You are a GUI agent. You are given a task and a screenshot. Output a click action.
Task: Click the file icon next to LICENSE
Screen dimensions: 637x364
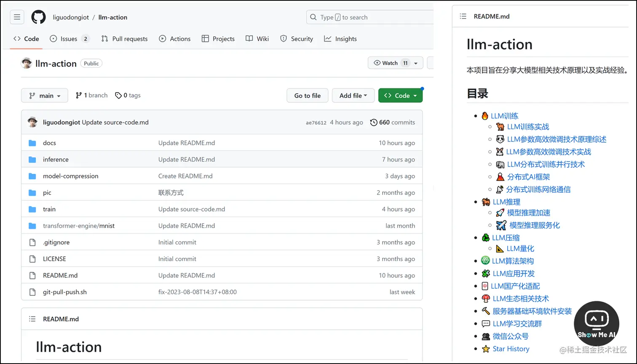coord(32,259)
